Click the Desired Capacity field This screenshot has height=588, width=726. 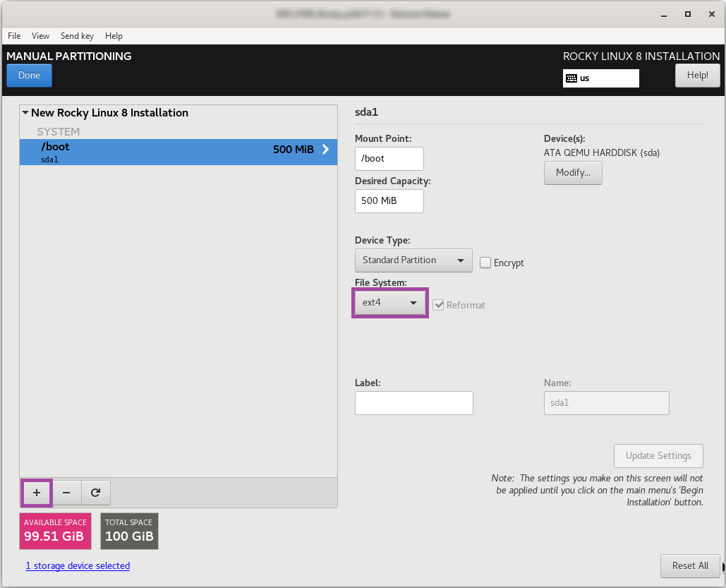coord(389,201)
